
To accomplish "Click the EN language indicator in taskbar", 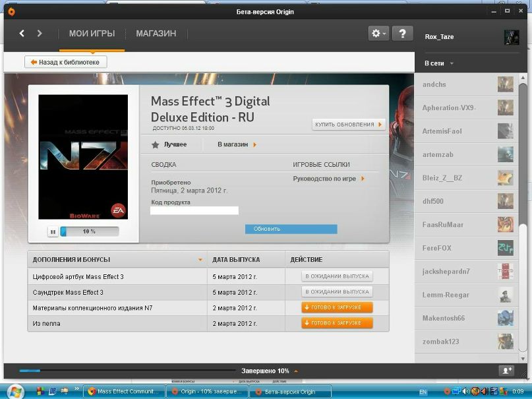I will click(423, 392).
